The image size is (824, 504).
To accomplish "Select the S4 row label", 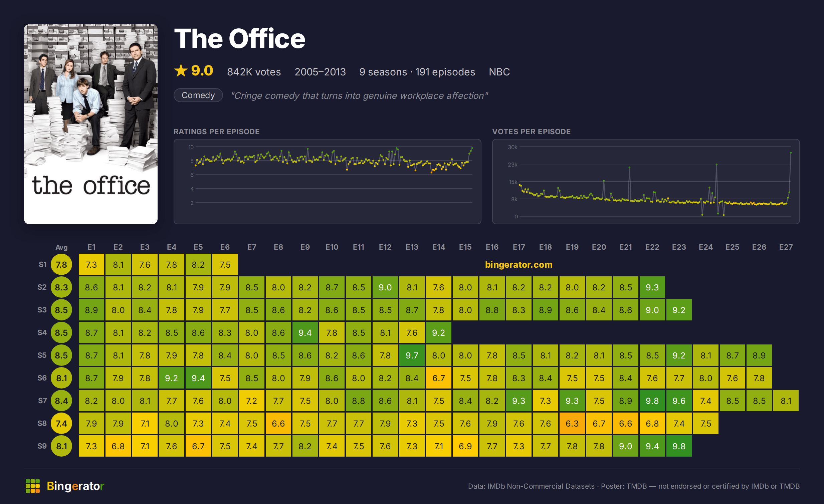I will coord(42,332).
